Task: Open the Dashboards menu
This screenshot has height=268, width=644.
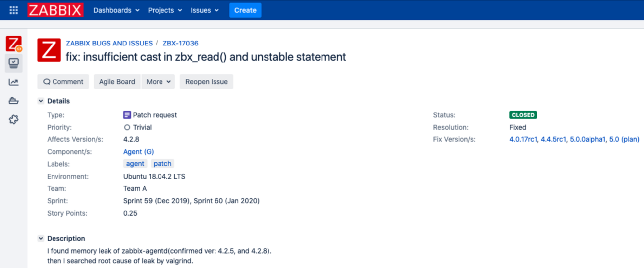Action: pos(116,10)
